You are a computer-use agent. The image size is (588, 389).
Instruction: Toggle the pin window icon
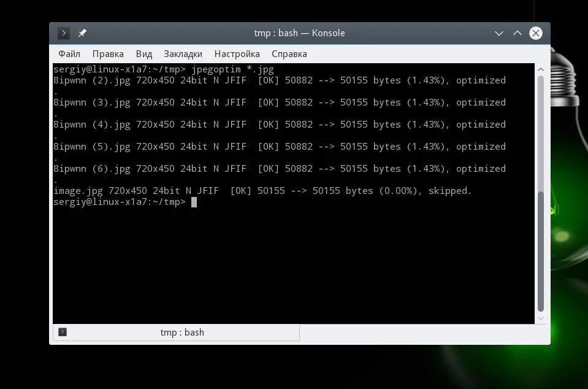[x=82, y=33]
